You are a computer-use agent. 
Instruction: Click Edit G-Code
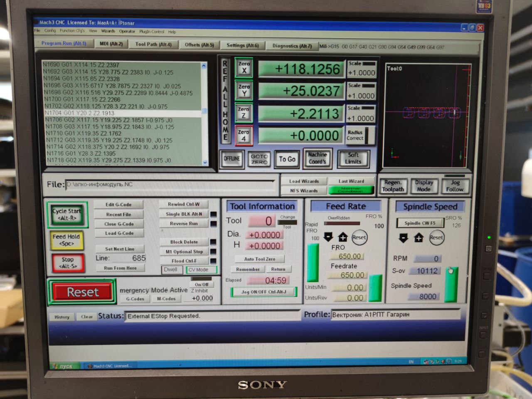[118, 204]
